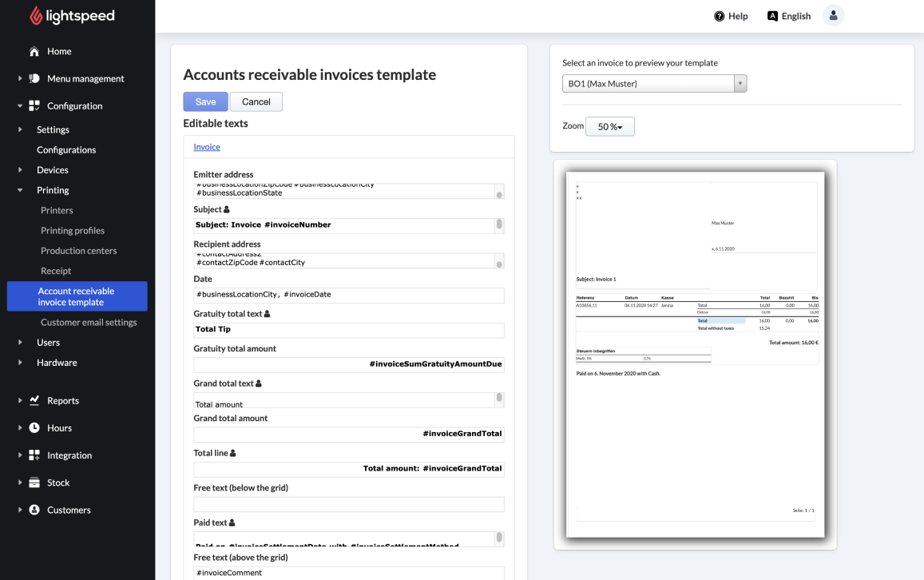Click the Help question mark icon
Screen dimensions: 924x580
(x=719, y=16)
